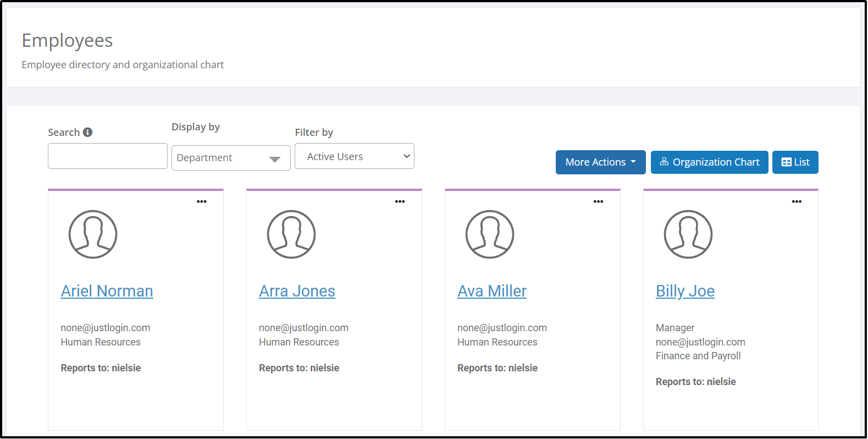Click Ava Miller's Human Resources department text
This screenshot has height=439, width=868.
(x=497, y=342)
